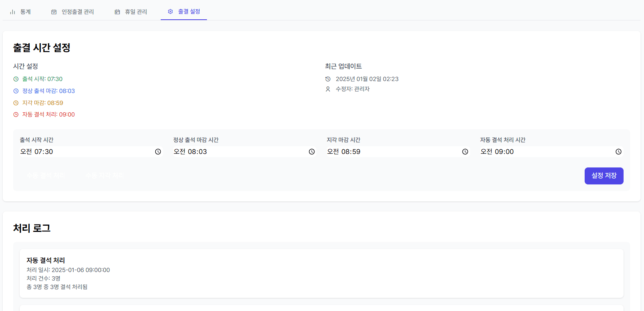Viewport: 644px width, 311px height.
Task: Click the faint 수동 지각 처리 button
Action: pyautogui.click(x=105, y=176)
